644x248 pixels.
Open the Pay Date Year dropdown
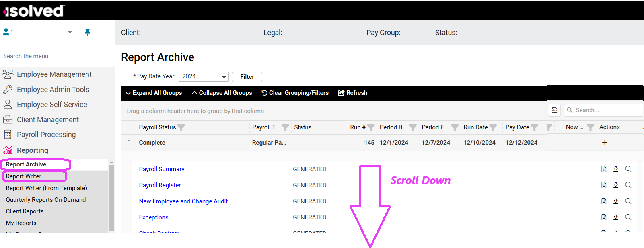204,76
